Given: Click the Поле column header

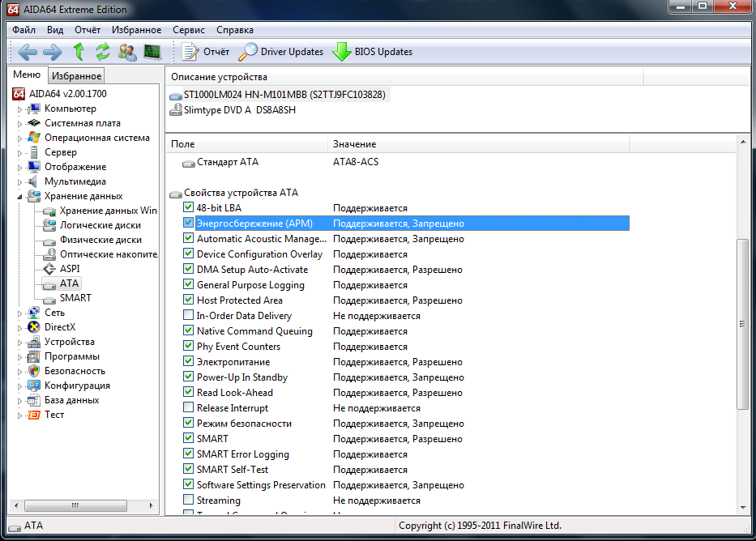Looking at the screenshot, I should click(x=247, y=144).
